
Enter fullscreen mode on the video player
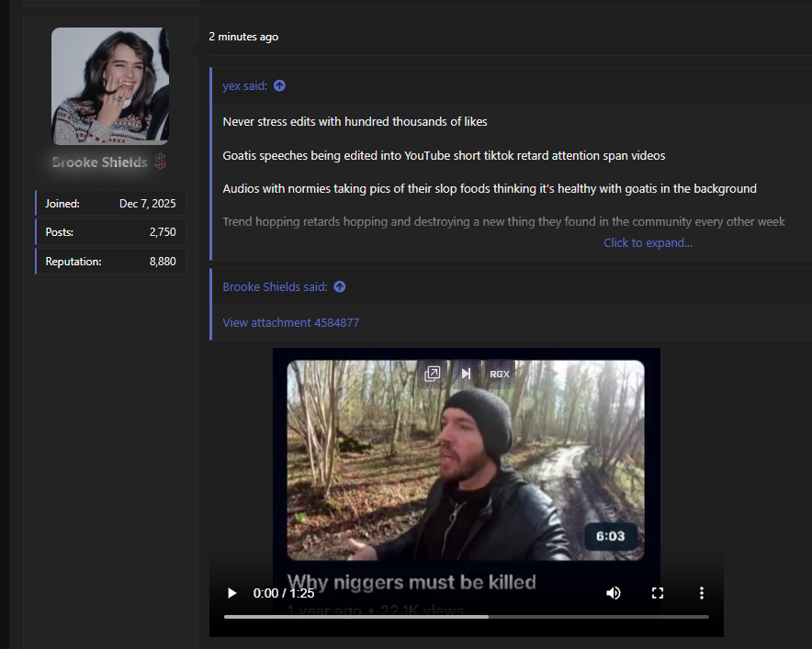(x=658, y=593)
